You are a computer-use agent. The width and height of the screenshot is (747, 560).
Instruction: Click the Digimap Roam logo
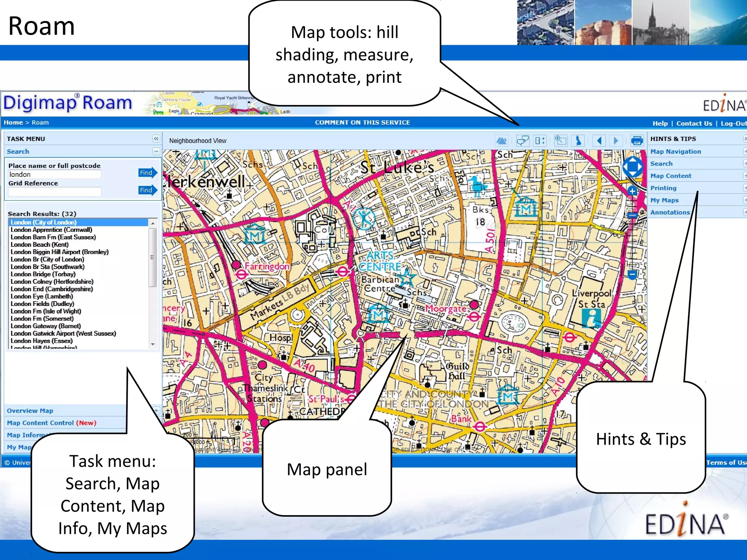(x=68, y=103)
